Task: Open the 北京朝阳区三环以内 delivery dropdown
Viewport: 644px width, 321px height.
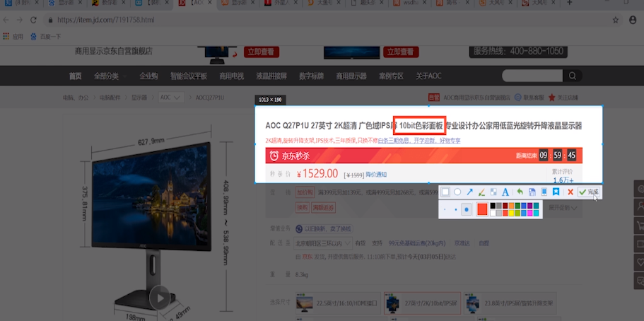Action: click(x=323, y=243)
